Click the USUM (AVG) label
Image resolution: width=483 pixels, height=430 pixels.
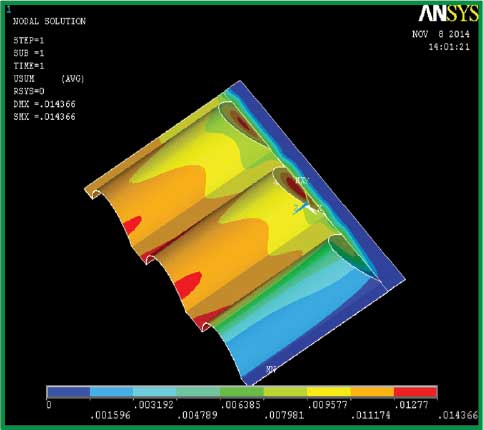pos(49,79)
